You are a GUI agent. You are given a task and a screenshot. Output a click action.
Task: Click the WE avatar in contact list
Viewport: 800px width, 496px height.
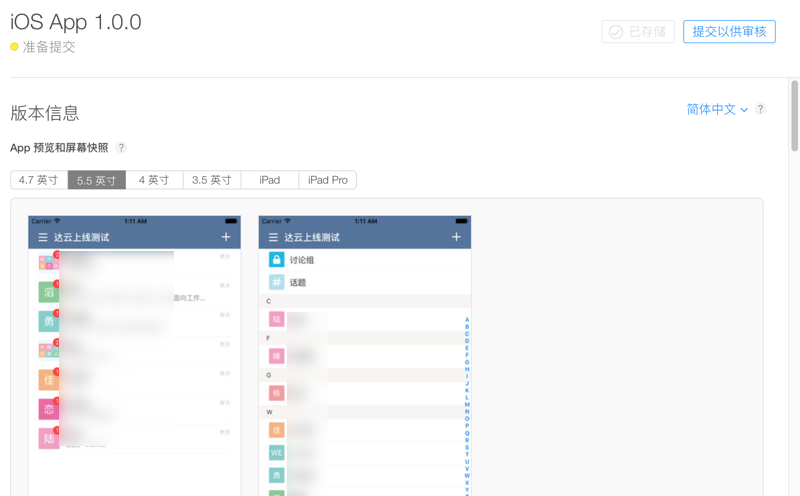click(276, 453)
